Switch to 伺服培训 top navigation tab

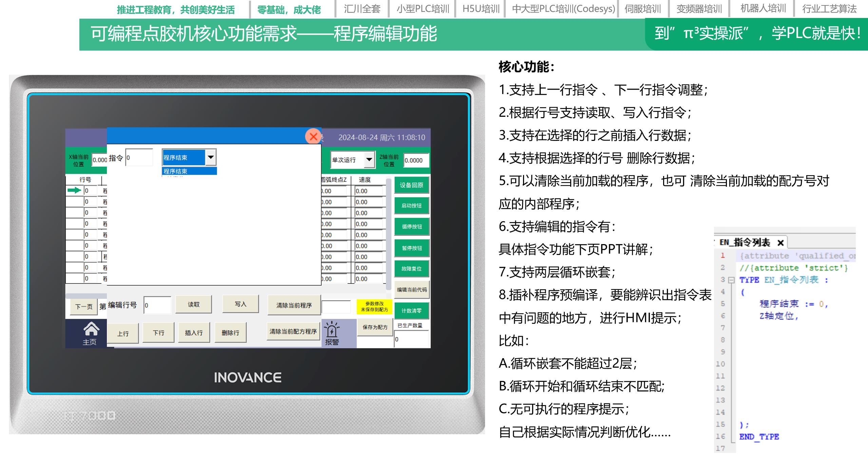click(x=643, y=9)
